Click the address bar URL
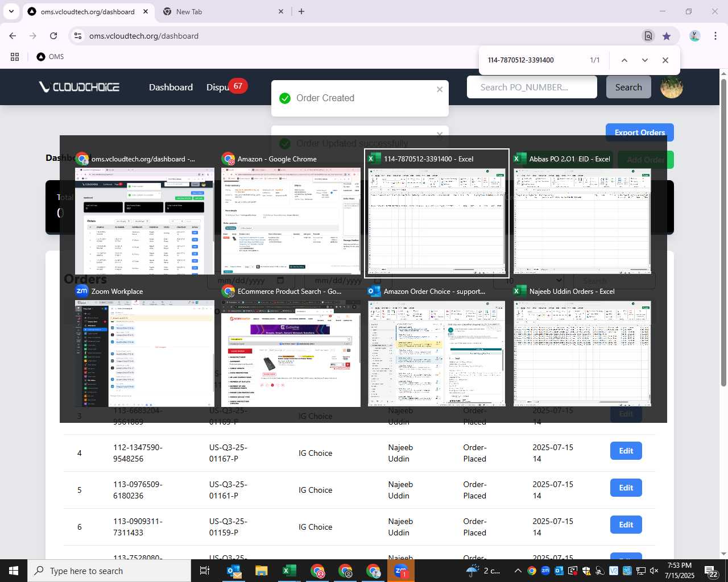Viewport: 728px width, 582px height. [144, 36]
